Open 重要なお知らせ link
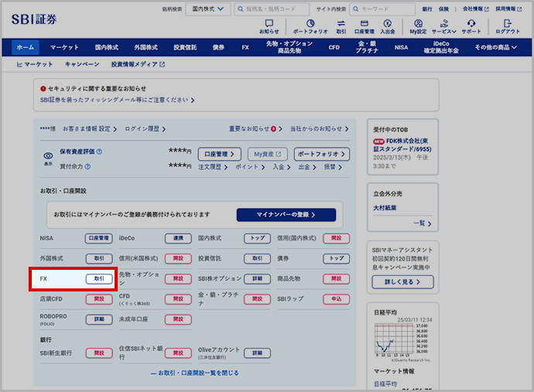Image resolution: width=534 pixels, height=392 pixels. pos(255,129)
